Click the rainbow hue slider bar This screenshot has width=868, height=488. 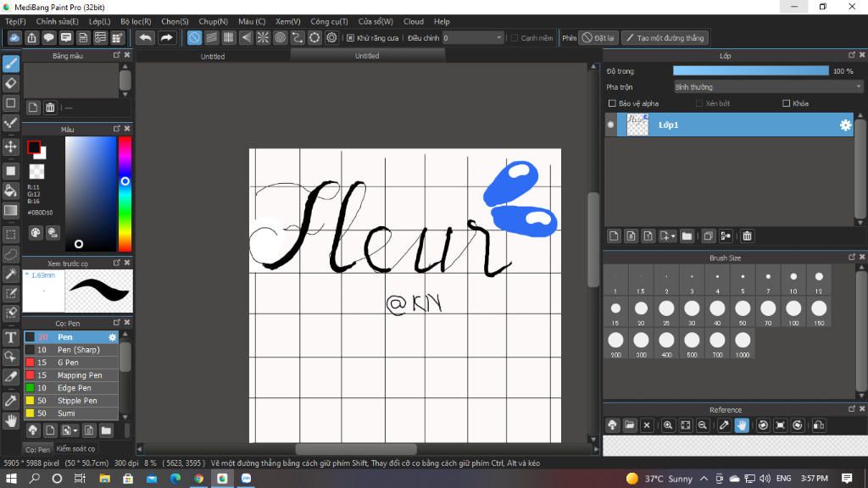(x=125, y=194)
